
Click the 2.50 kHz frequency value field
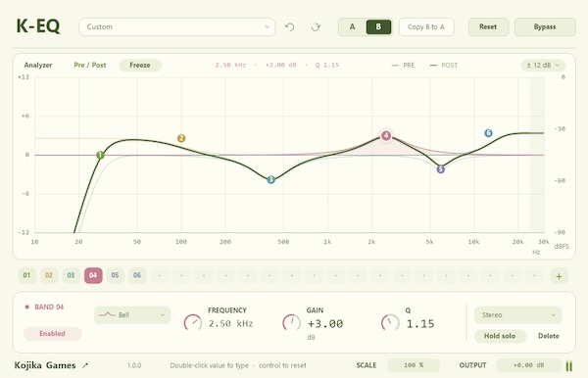230,324
